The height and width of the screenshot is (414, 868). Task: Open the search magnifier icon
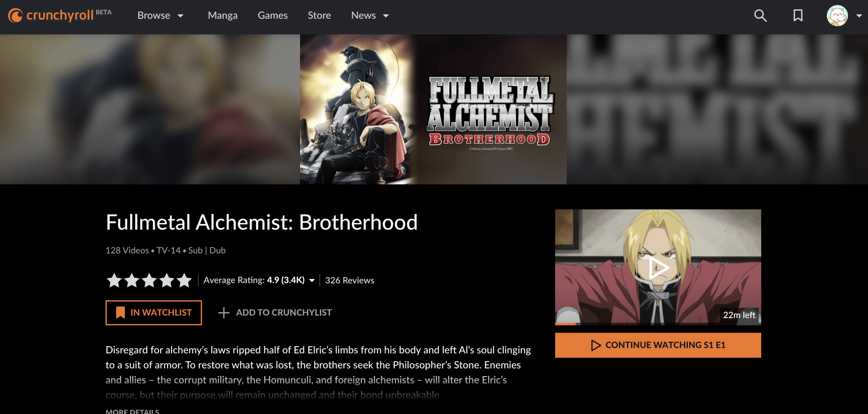click(x=760, y=16)
